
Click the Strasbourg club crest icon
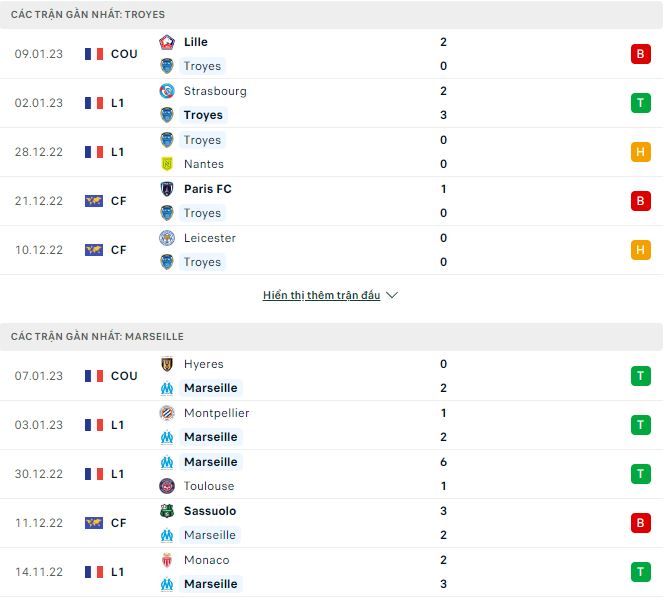pos(167,91)
